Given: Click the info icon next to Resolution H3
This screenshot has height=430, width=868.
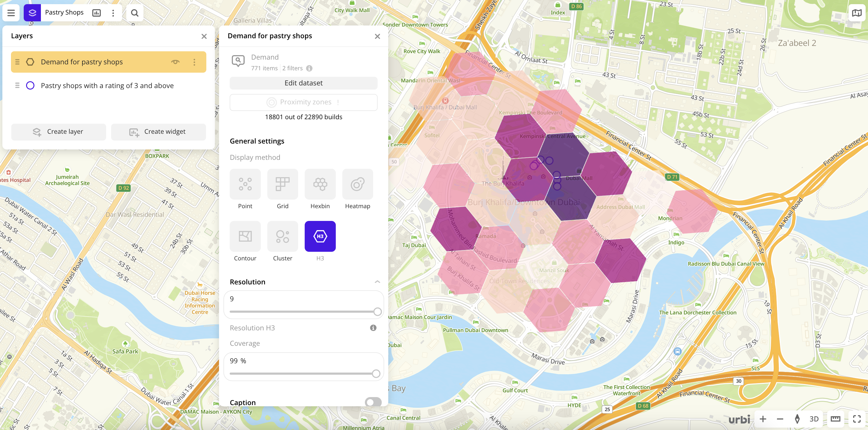Looking at the screenshot, I should (x=374, y=327).
